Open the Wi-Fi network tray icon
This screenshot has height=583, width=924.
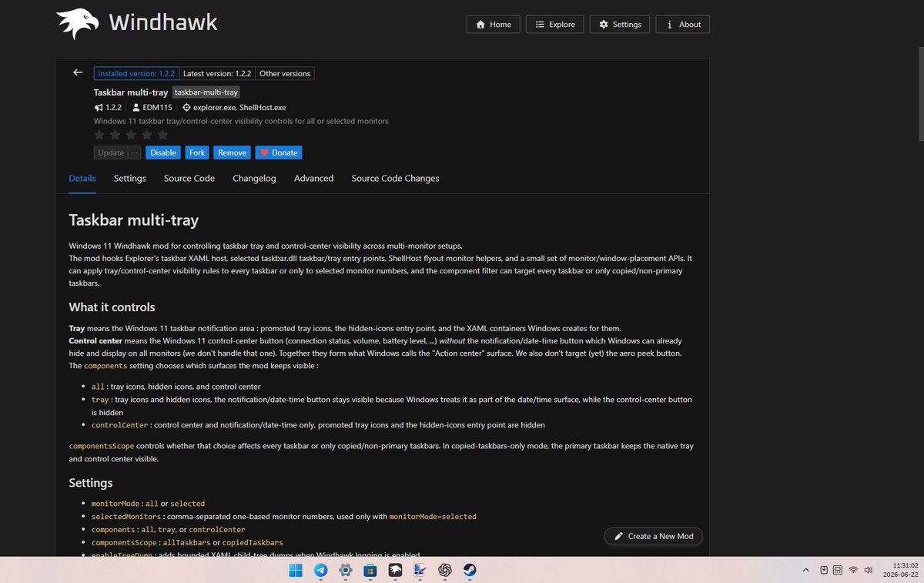click(853, 570)
